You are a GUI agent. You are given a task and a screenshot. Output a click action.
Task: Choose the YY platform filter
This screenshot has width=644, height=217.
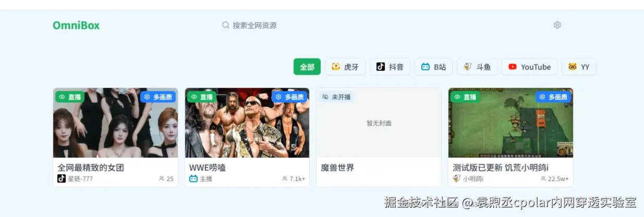pos(579,67)
